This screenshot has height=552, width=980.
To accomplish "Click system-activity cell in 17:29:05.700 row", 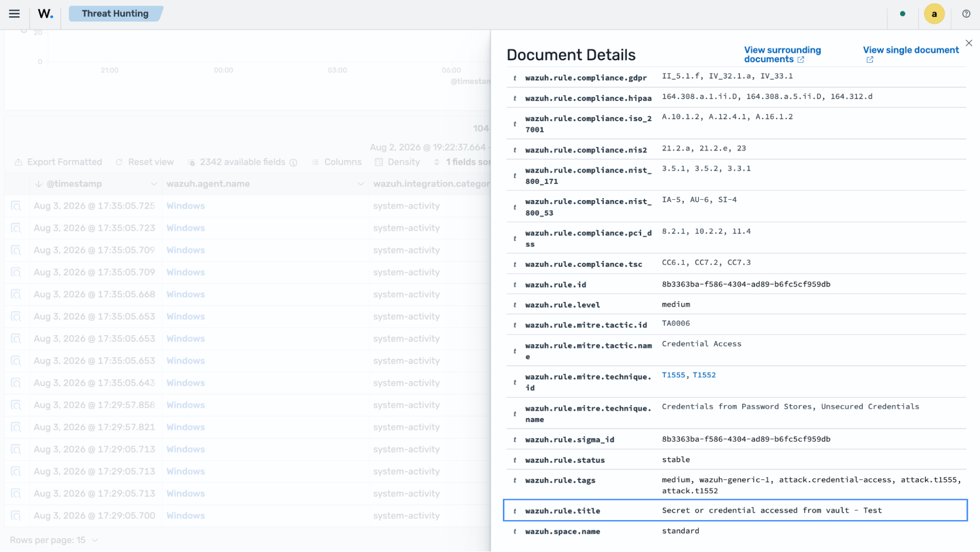I will [x=406, y=516].
